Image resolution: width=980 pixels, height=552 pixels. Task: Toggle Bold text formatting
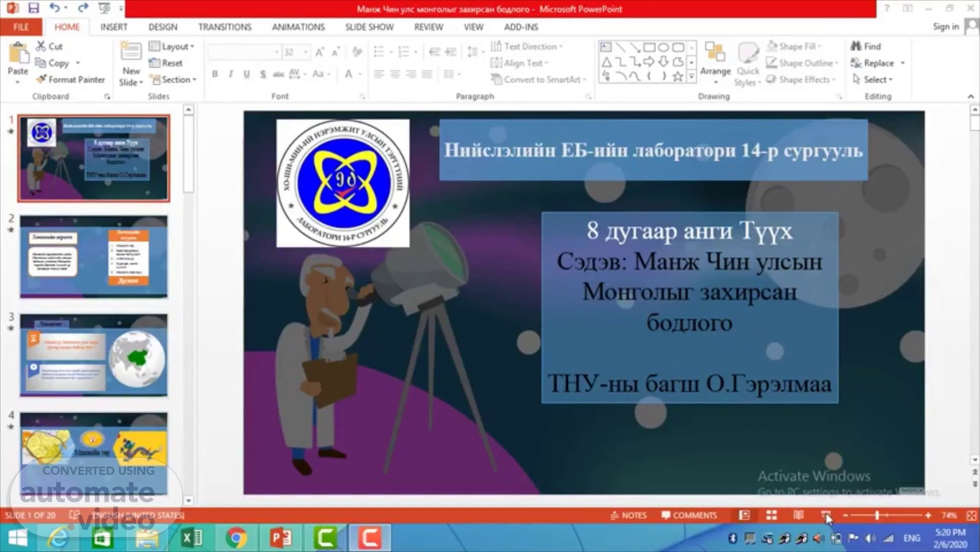pos(215,75)
